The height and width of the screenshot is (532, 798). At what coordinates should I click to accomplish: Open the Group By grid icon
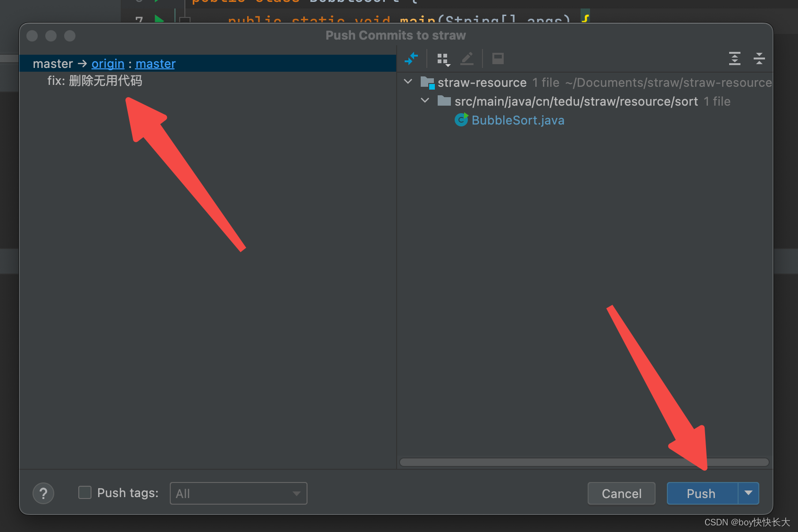click(443, 59)
